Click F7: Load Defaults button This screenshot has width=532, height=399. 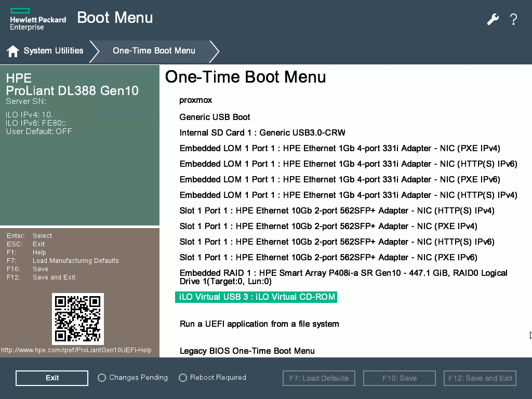click(x=319, y=378)
